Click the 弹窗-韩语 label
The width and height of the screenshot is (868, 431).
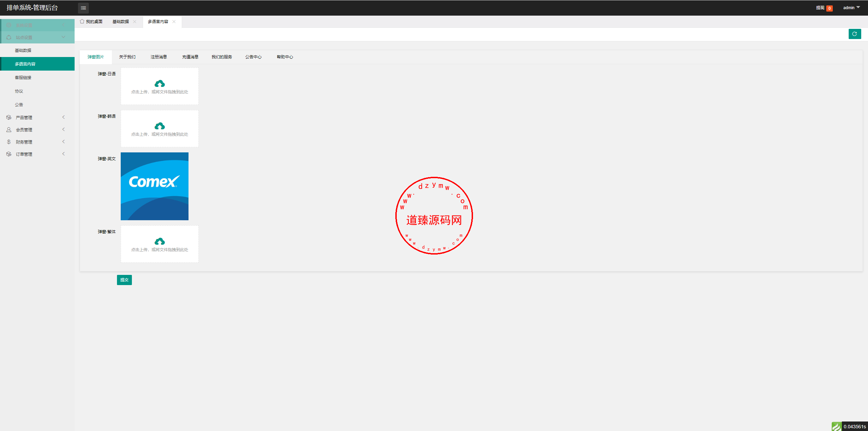[x=107, y=116]
